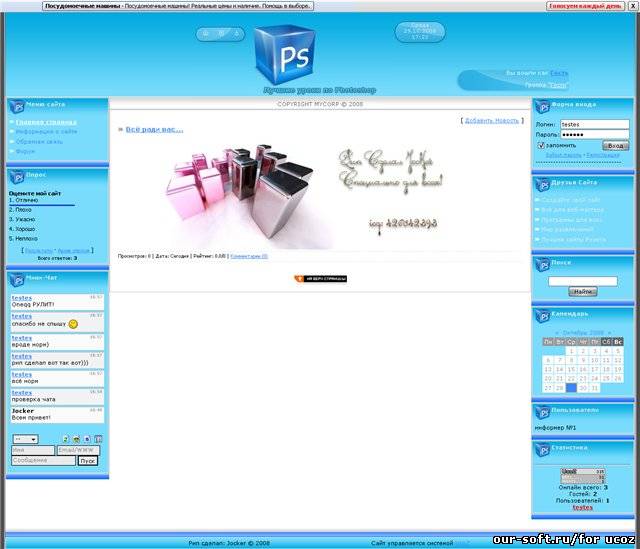The image size is (640, 549).
Task: Click the Ps cube icon beside Меню сайта
Action: click(x=17, y=106)
